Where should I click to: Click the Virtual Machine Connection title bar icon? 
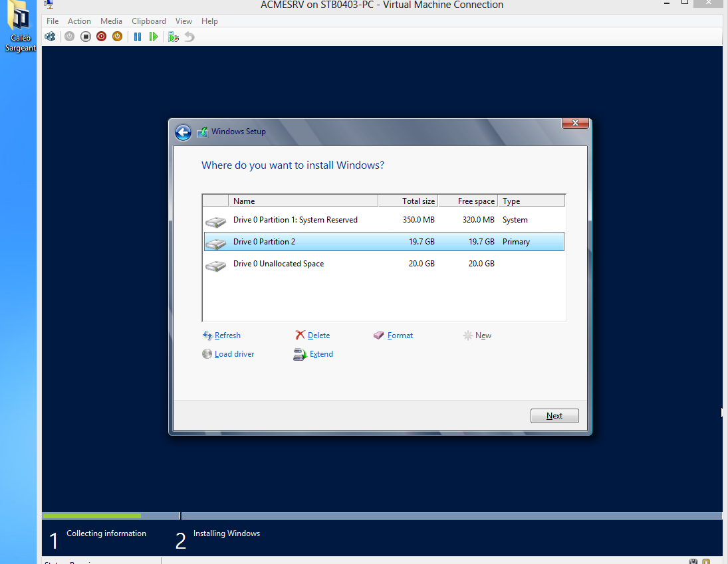pos(49,4)
